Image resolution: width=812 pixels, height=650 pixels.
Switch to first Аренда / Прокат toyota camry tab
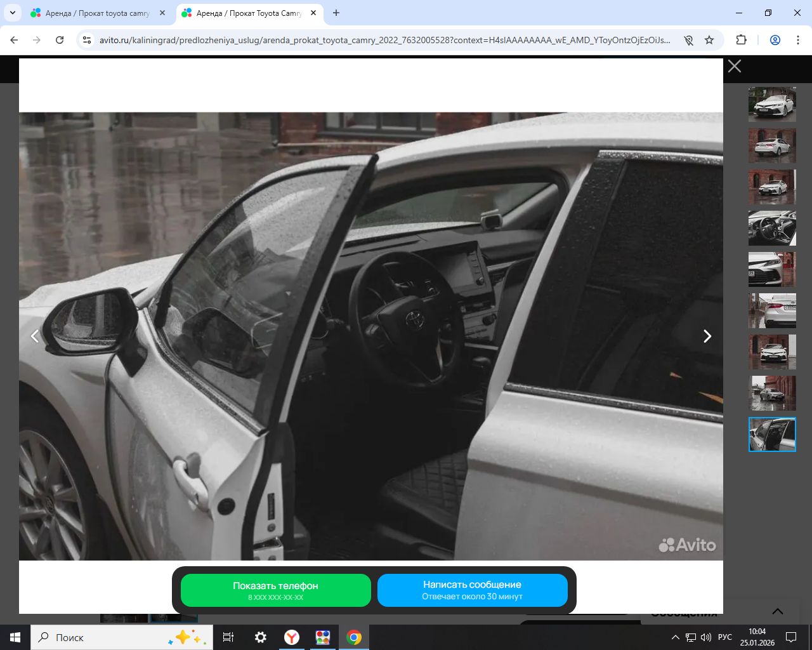click(98, 13)
